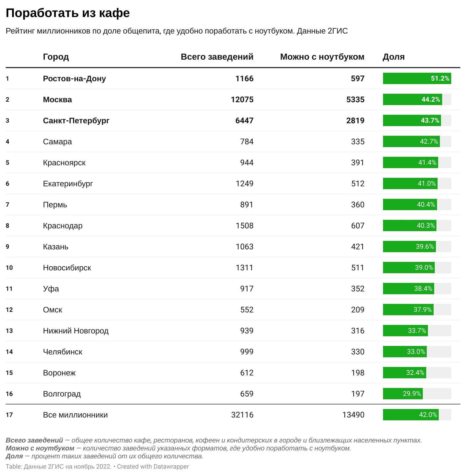Click the "Все миллионники" summary row label

click(x=75, y=415)
